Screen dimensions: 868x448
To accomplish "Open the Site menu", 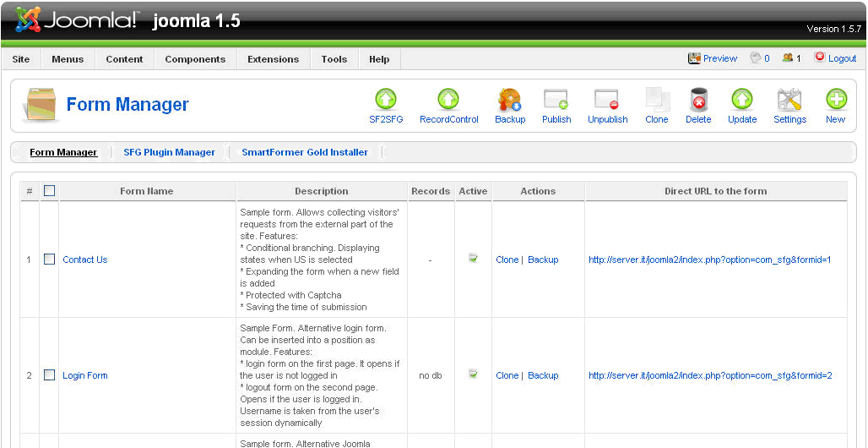I will (x=21, y=59).
